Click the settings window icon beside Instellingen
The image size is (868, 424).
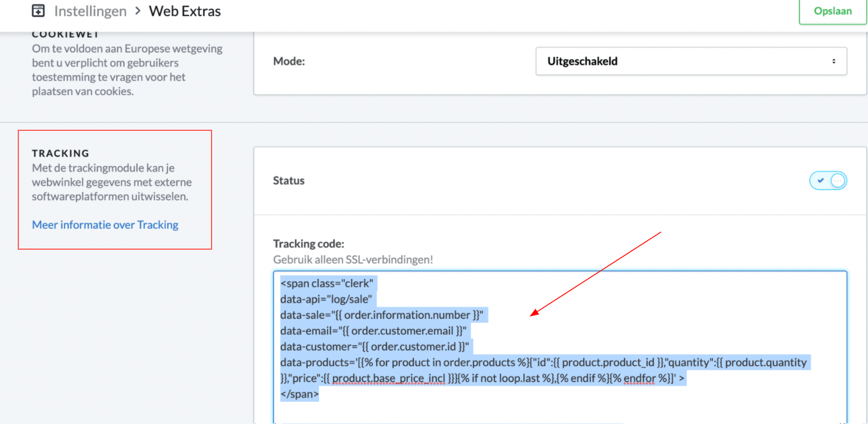pos(38,10)
